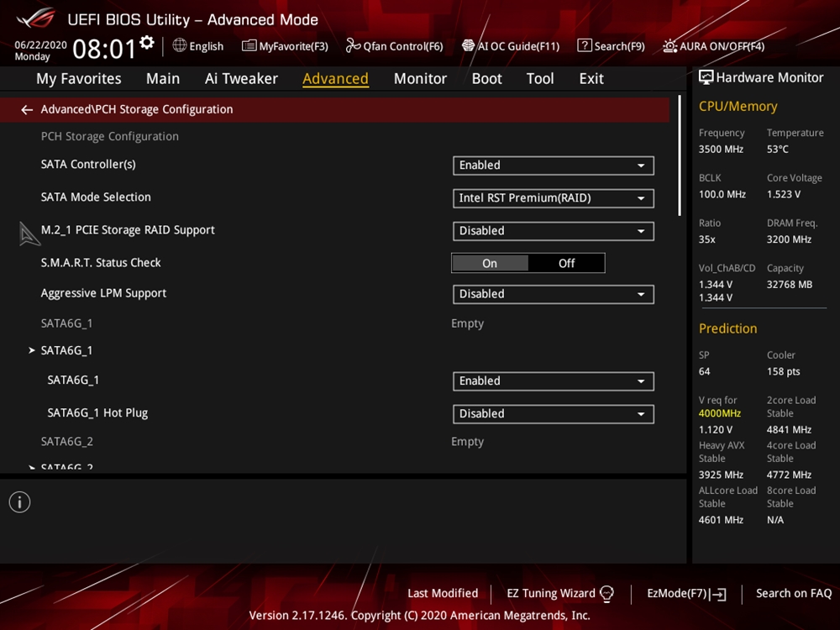Click the Advanced\PCH Storage Configuration breadcrumb
Viewport: 840px width, 630px height.
point(137,109)
